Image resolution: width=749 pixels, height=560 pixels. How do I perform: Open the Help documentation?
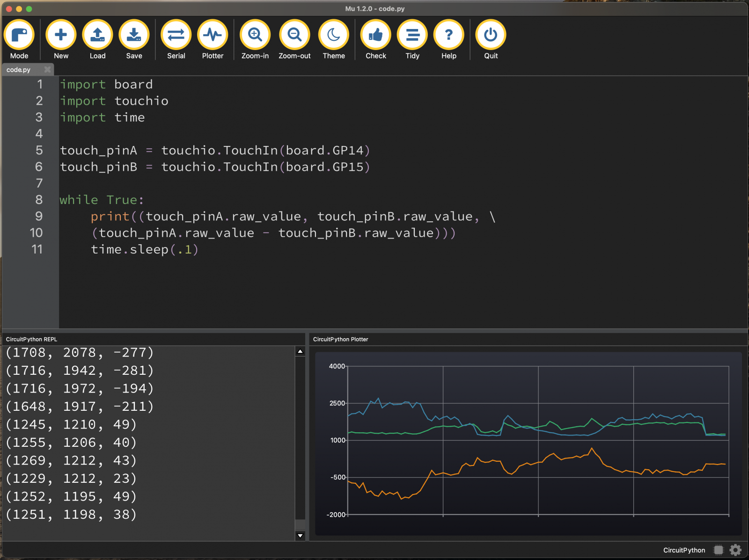[x=449, y=36]
